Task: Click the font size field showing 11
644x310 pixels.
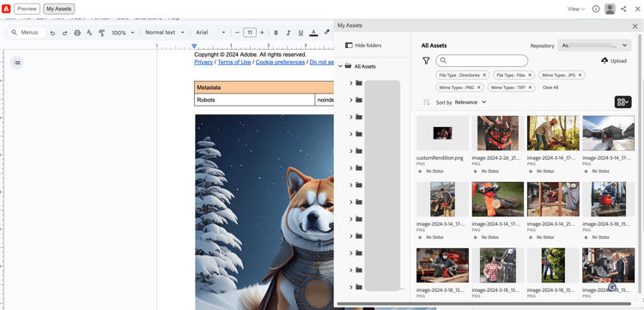Action: (x=250, y=33)
